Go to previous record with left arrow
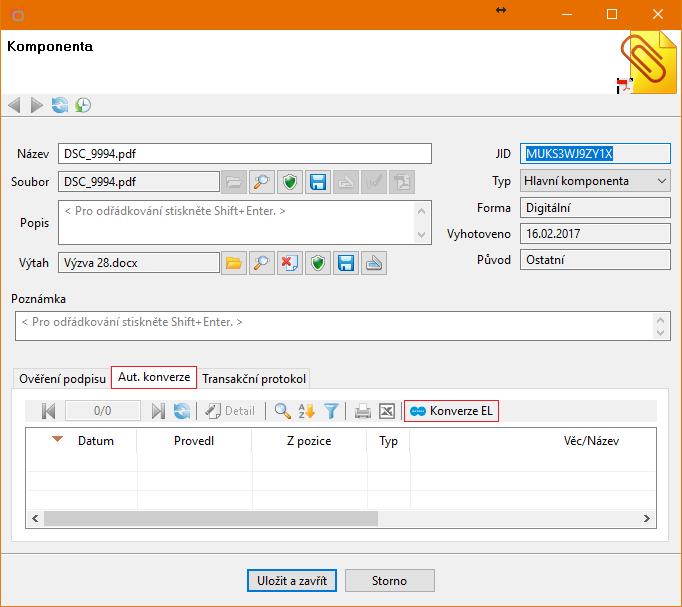Screen dimensions: 682x607 [14, 105]
